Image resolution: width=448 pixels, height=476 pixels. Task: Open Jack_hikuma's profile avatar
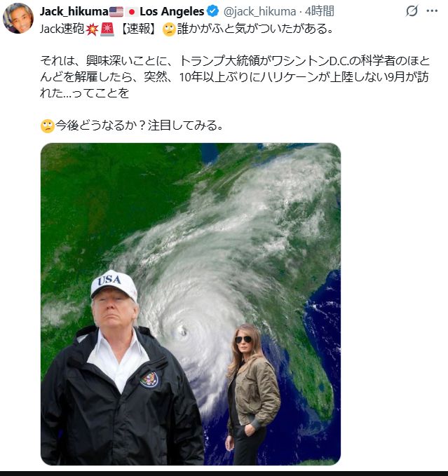tap(18, 18)
